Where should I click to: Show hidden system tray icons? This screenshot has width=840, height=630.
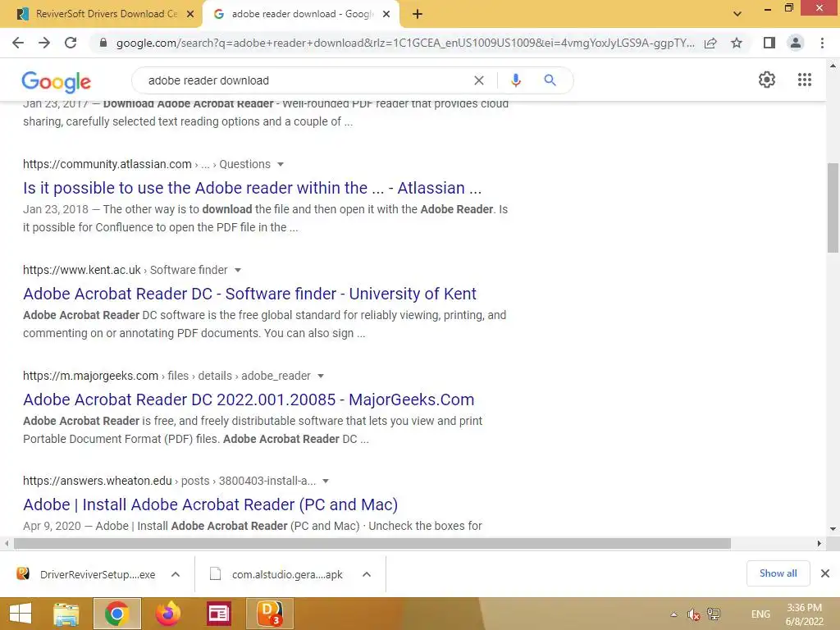[x=674, y=614]
